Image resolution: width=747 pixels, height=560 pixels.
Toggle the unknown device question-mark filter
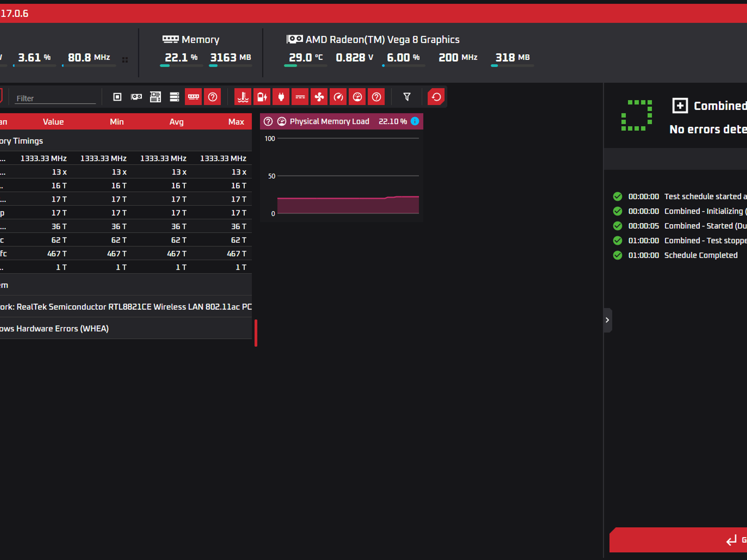pyautogui.click(x=212, y=97)
